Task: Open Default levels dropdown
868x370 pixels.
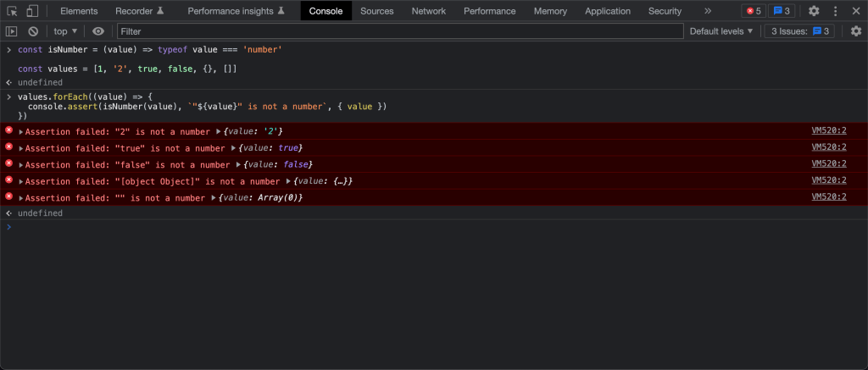Action: pyautogui.click(x=721, y=31)
